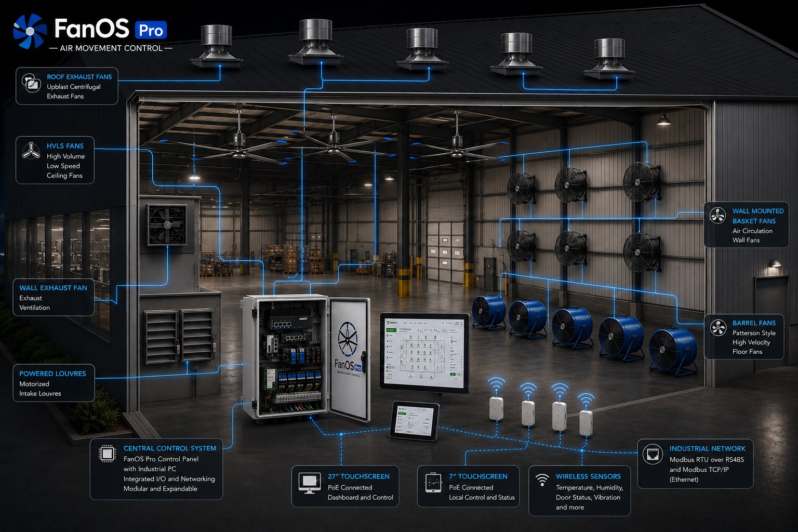Click "Patterson Style" text

tap(754, 333)
